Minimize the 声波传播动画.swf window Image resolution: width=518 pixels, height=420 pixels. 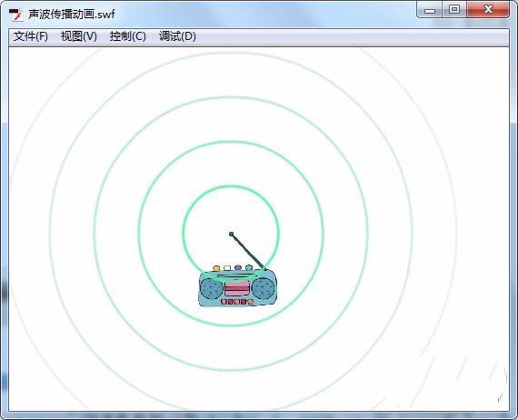pos(430,10)
